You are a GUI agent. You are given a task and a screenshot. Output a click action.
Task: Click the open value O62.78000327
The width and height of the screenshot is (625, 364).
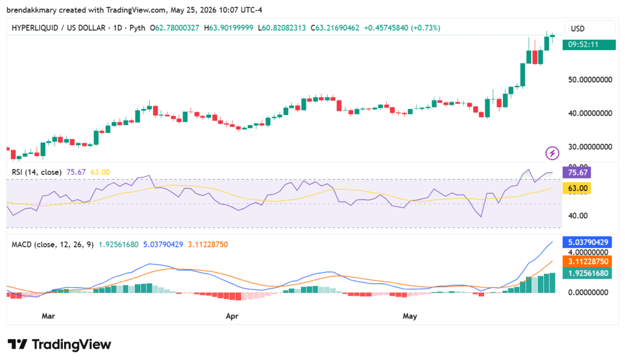[174, 28]
